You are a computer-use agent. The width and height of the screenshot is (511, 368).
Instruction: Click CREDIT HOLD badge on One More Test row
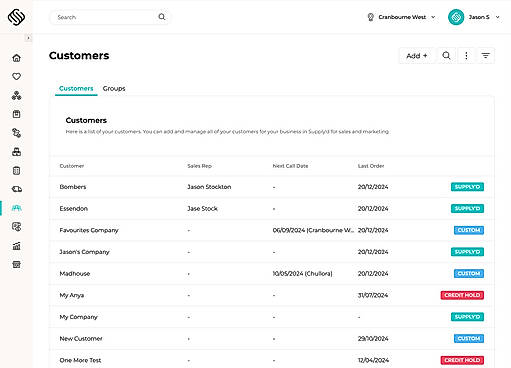point(462,360)
